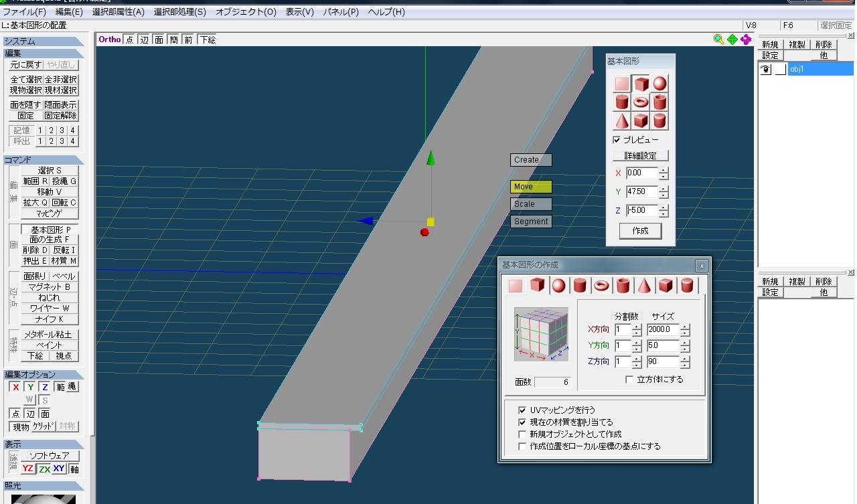Collapse the 照光 panel header

(44, 486)
